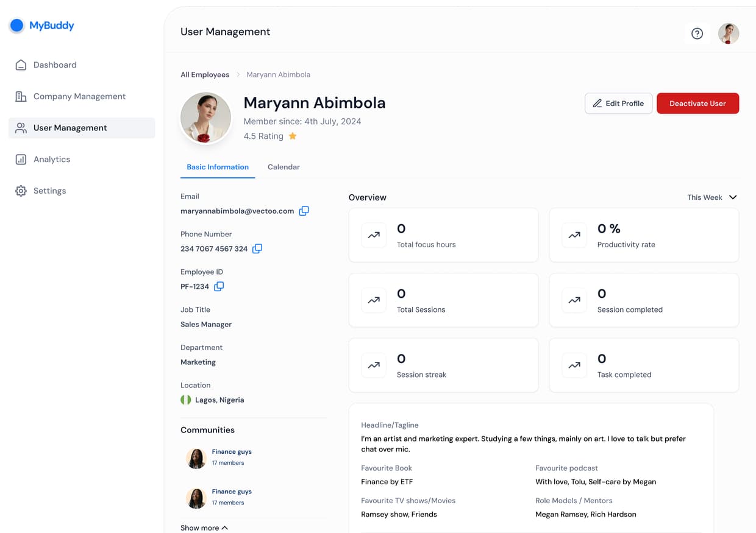Click the MyBuddy blue logo
Viewport: 756px width, 533px height.
pos(17,25)
